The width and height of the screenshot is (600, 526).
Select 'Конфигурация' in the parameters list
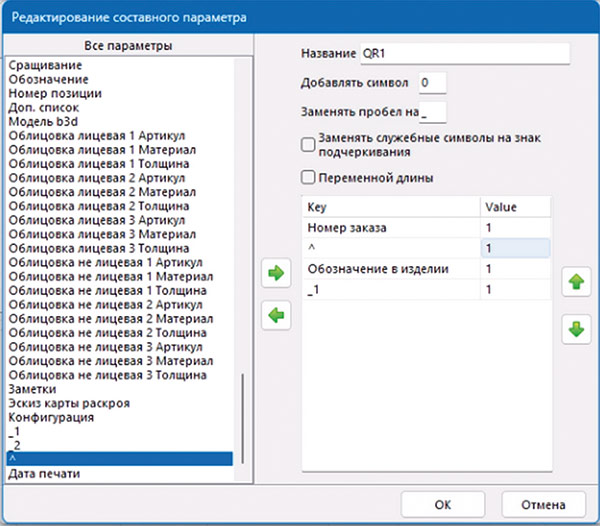(x=49, y=416)
